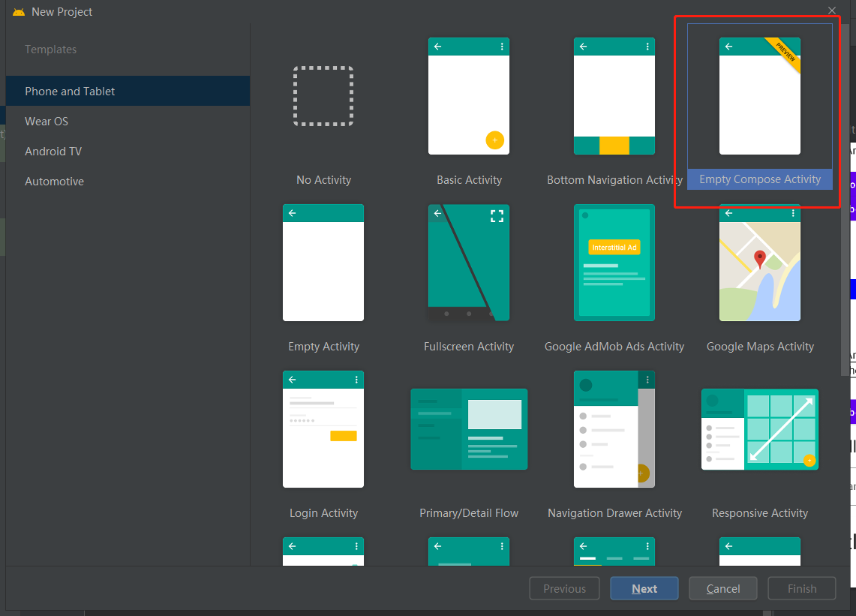This screenshot has width=856, height=616.
Task: Click the 'Basic Activity' label
Action: click(469, 179)
